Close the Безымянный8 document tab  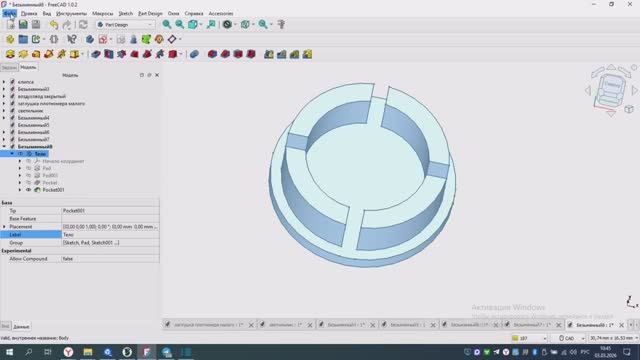point(621,325)
